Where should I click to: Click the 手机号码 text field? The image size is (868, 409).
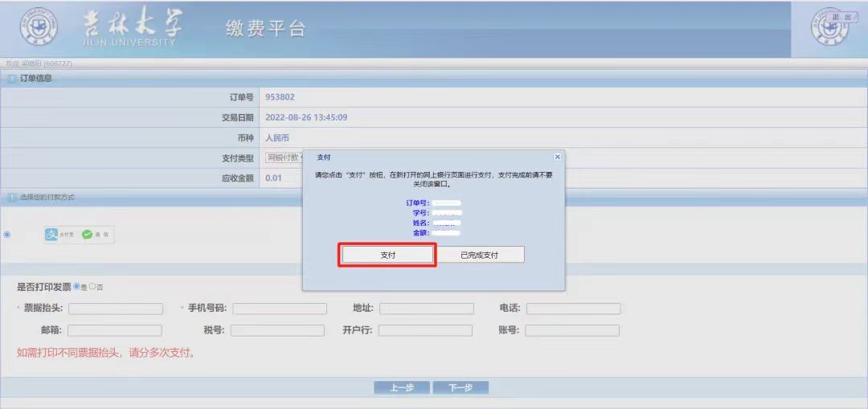click(280, 309)
